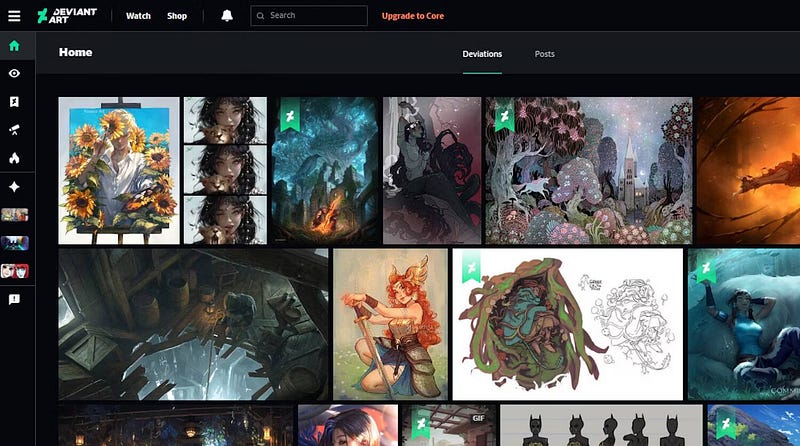Open the Watch menu item

138,16
